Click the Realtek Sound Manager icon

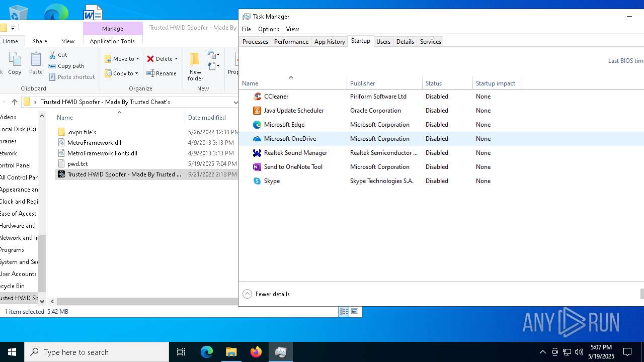pos(257,153)
